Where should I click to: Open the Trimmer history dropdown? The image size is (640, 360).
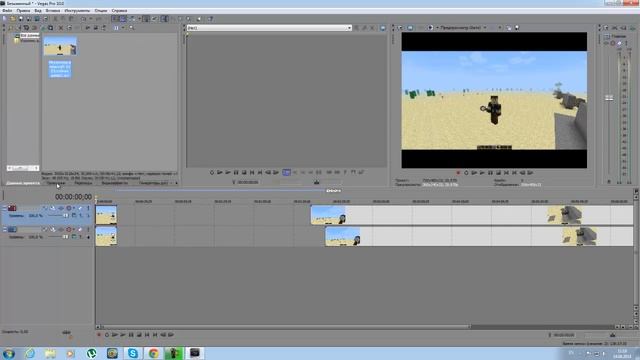tap(349, 28)
